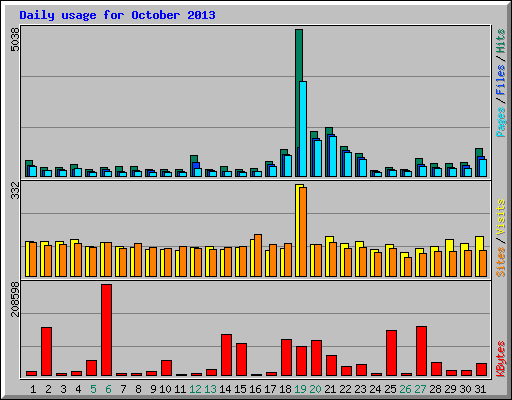Click day label 1 on the axis
This screenshot has width=512, height=400.
33,389
